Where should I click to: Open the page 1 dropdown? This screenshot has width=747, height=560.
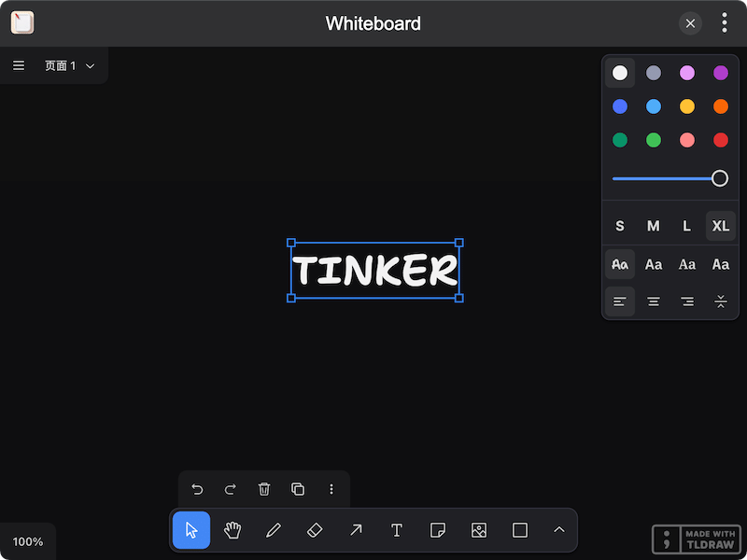tap(70, 66)
